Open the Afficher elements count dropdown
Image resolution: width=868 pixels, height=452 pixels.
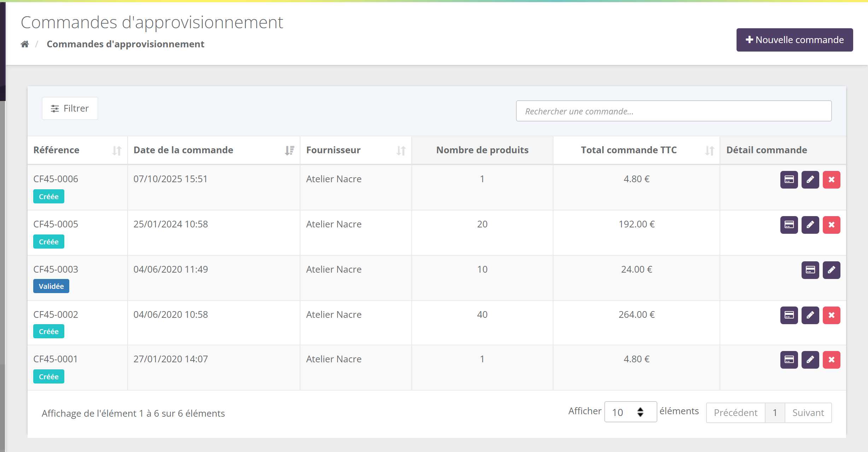[x=631, y=412]
